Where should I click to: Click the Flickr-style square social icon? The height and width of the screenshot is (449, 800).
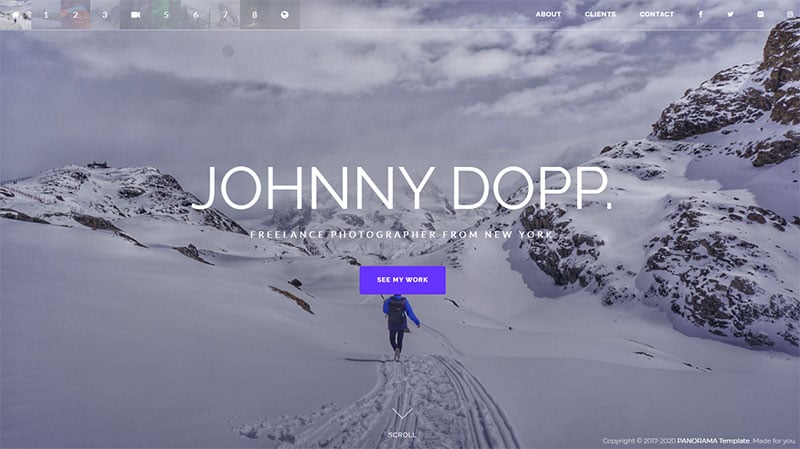click(x=761, y=14)
